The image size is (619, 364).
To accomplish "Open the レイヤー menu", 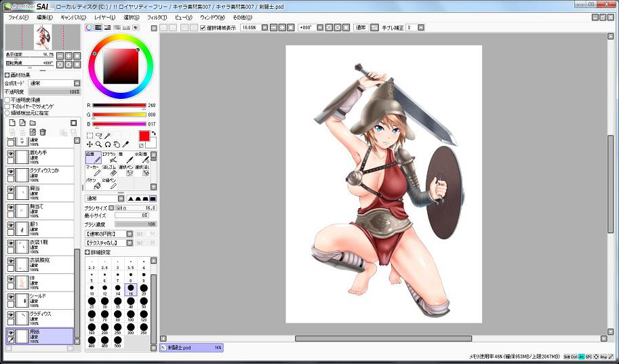I will tap(104, 17).
